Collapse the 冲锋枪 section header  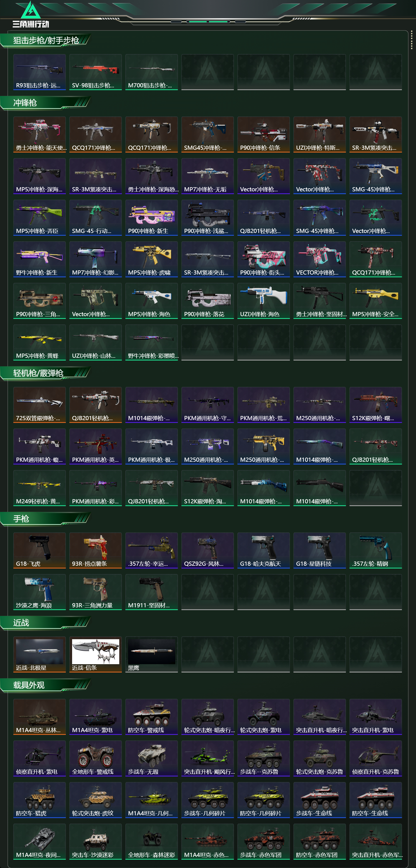pos(46,103)
